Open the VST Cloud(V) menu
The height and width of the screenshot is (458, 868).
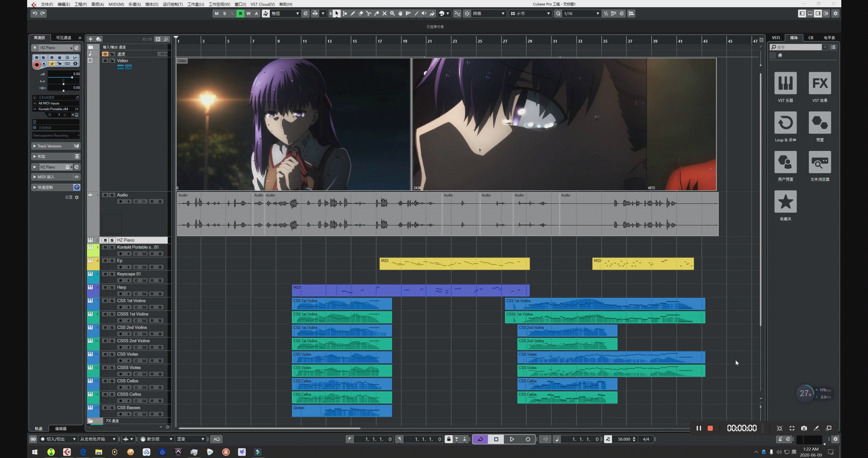[262, 4]
